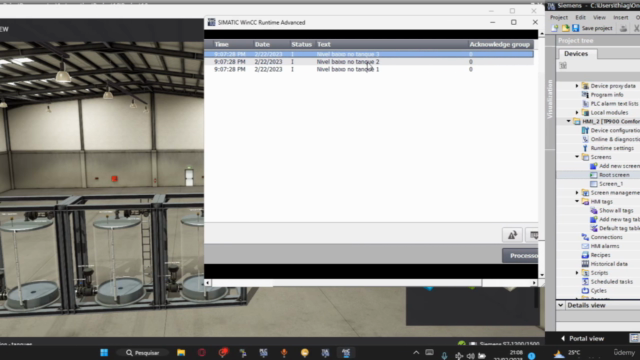This screenshot has height=360, width=640.
Task: Expand the Scripts node
Action: tap(577, 273)
